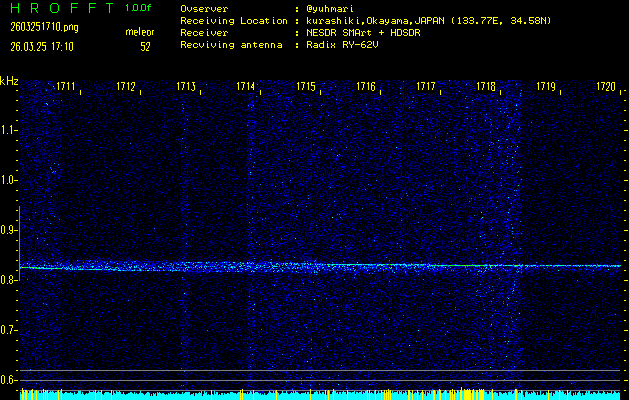Click the 1714 time marker
The height and width of the screenshot is (400, 629).
[x=246, y=86]
